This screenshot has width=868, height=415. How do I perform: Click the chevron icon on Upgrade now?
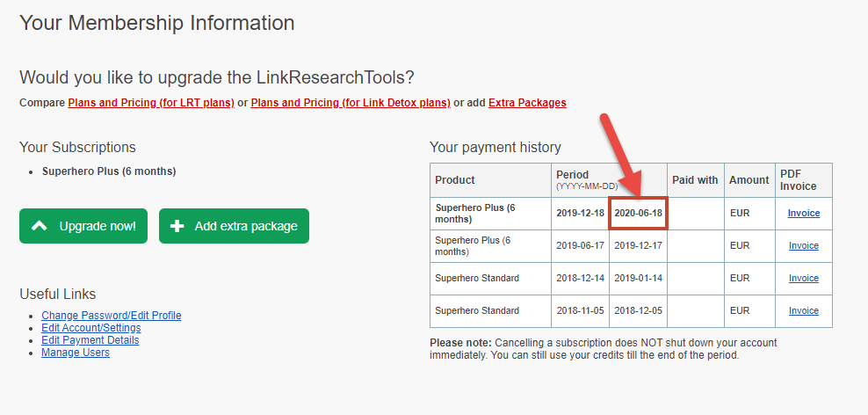[40, 225]
